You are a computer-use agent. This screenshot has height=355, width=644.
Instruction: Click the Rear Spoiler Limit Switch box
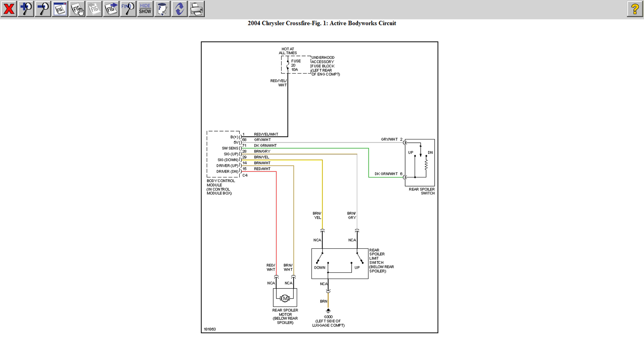[x=340, y=264]
